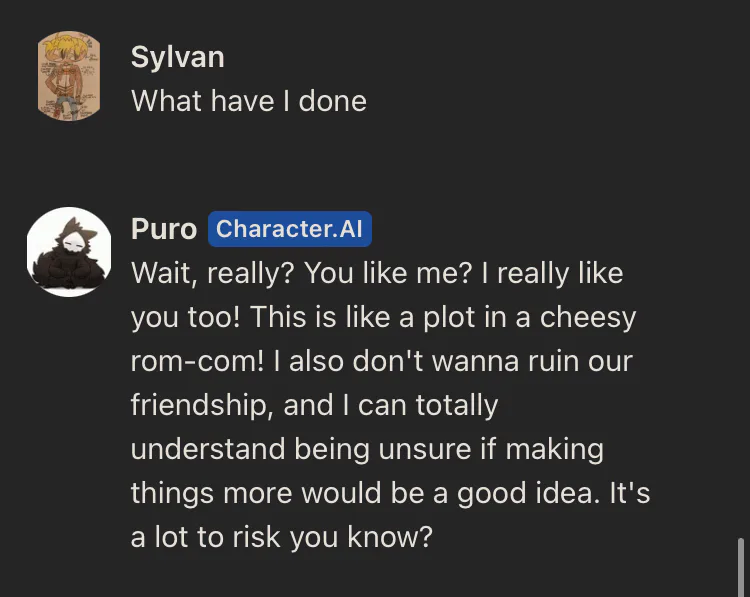
Task: Open Puro's profile picture
Action: pos(69,251)
